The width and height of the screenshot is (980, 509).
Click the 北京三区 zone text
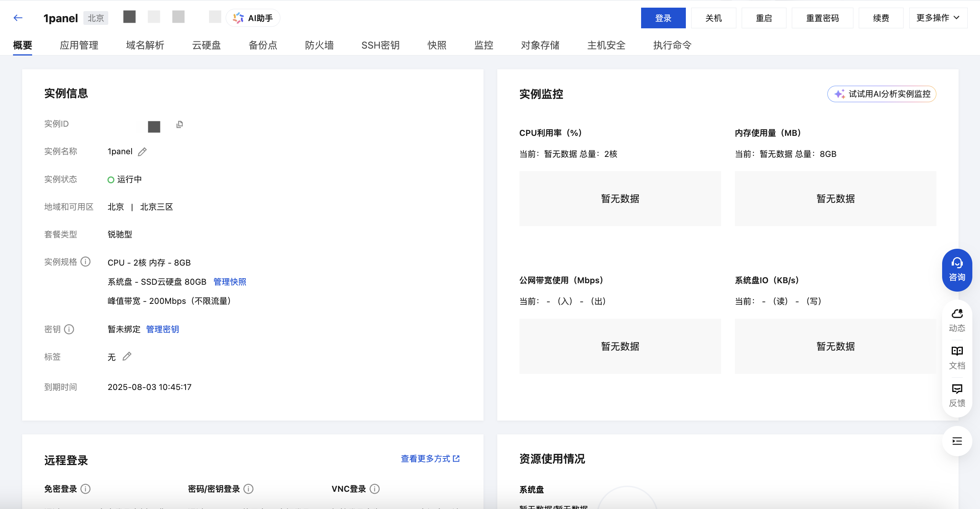(156, 207)
